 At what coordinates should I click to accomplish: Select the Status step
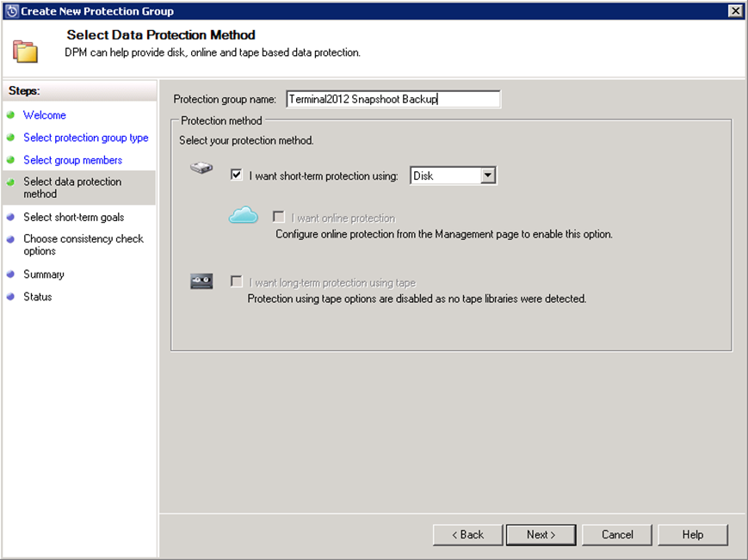(x=37, y=297)
